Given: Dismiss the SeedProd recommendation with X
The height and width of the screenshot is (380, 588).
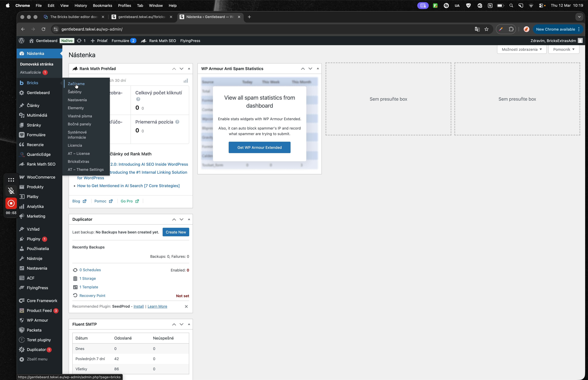Looking at the screenshot, I should coord(186,307).
